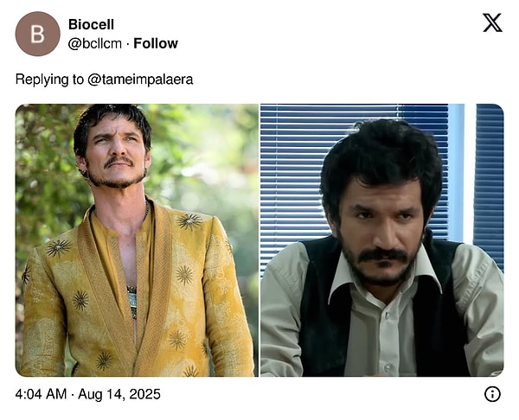This screenshot has height=420, width=519.
Task: Click the dot separator before Follow
Action: (128, 44)
